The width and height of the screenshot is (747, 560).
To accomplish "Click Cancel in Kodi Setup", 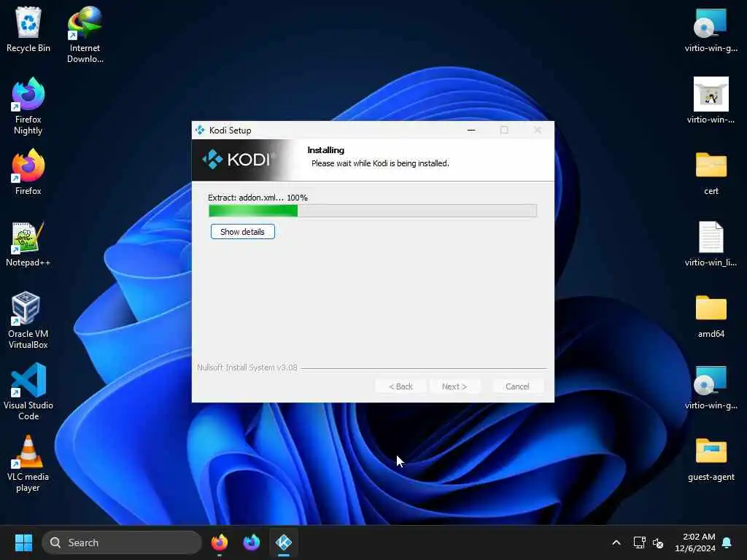I will [517, 386].
